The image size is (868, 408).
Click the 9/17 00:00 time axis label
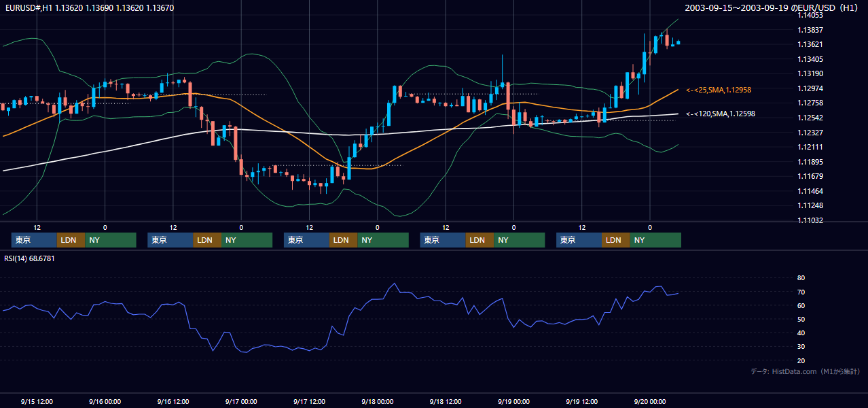click(241, 401)
